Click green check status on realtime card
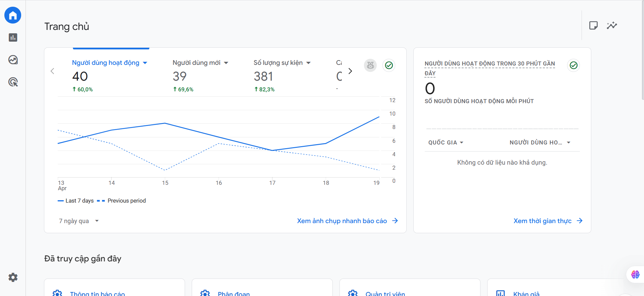Image resolution: width=644 pixels, height=296 pixels. tap(573, 65)
